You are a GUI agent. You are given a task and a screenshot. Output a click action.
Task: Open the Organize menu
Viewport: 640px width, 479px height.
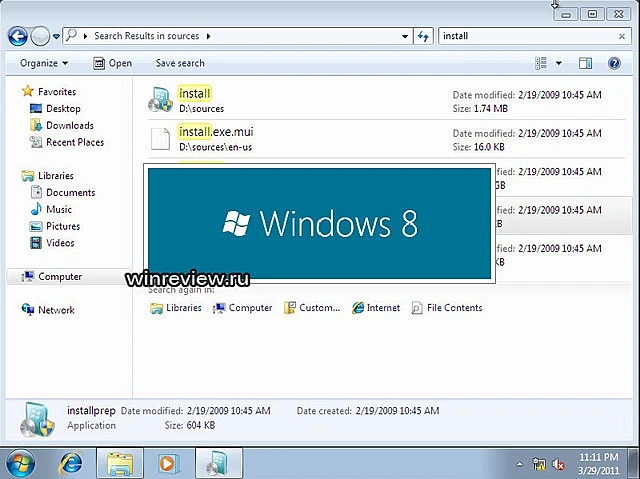coord(44,63)
